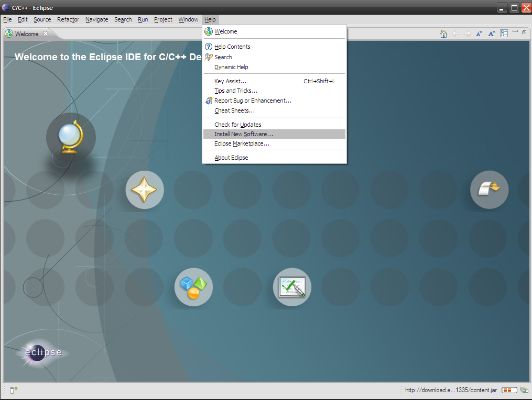Go to Workbench arrow icon
The image size is (532, 400).
(x=489, y=190)
